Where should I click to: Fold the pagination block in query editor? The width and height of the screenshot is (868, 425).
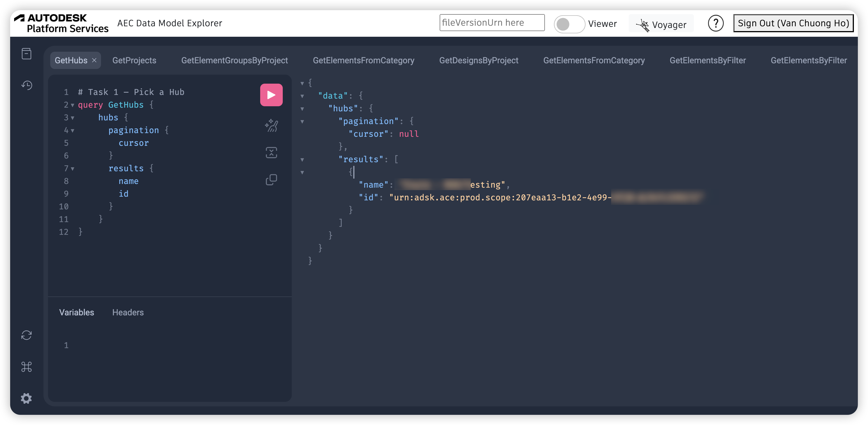coord(73,131)
